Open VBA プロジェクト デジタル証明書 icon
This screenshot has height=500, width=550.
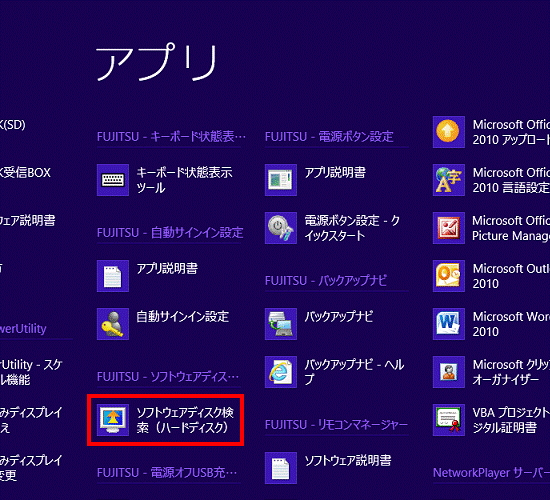click(449, 420)
